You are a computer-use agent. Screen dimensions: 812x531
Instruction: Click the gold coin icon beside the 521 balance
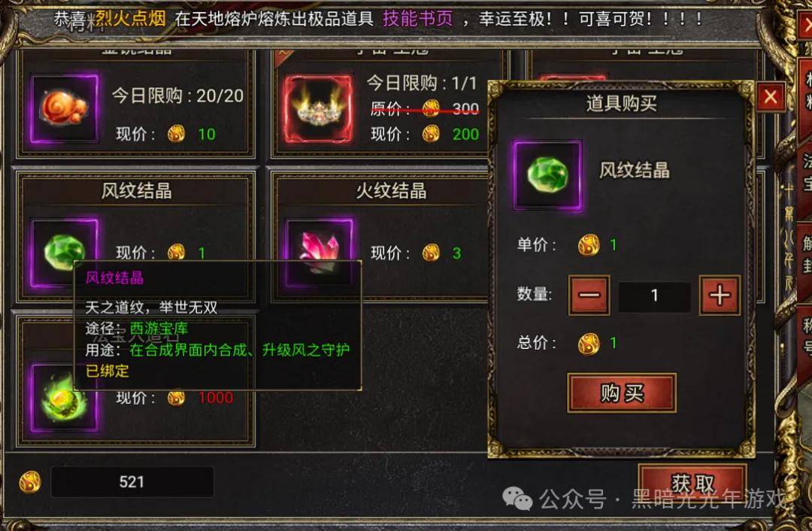click(30, 482)
